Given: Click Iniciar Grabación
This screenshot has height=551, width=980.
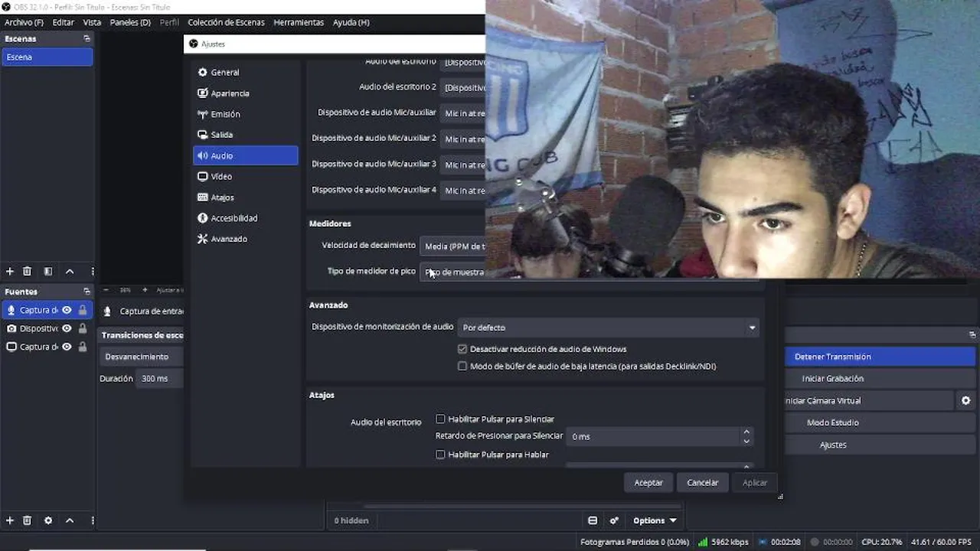Looking at the screenshot, I should [x=880, y=378].
